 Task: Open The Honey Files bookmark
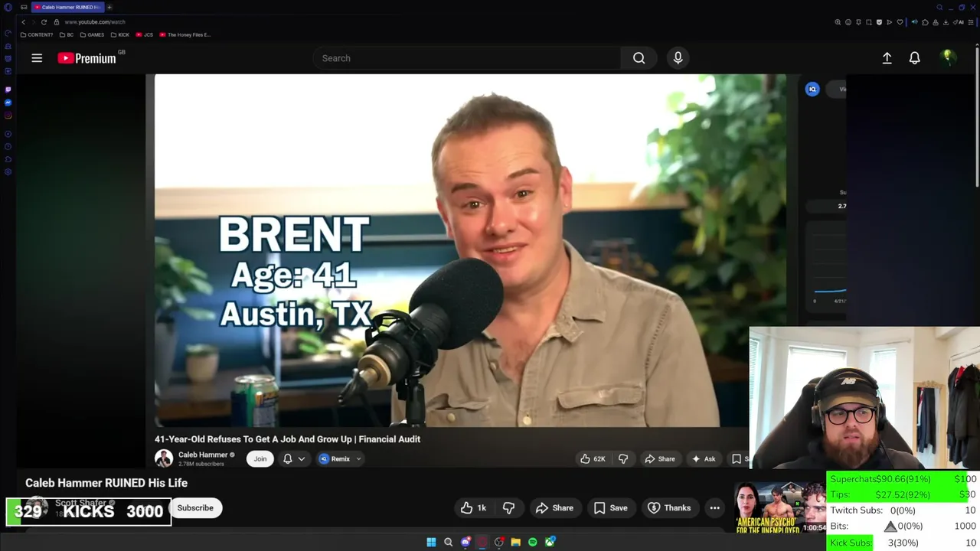click(185, 34)
